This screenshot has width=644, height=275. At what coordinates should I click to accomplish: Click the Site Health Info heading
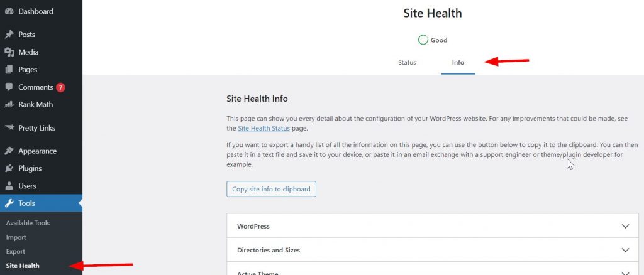coord(257,99)
